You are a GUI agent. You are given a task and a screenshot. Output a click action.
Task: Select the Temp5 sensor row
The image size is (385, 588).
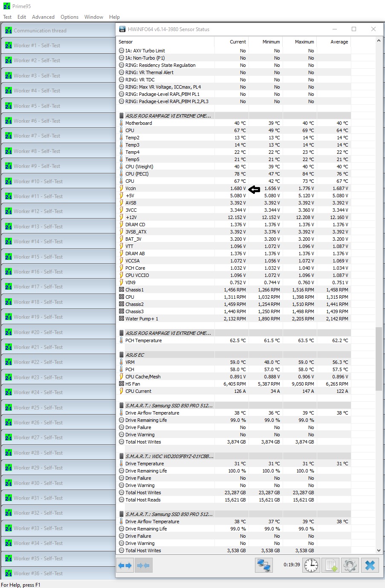click(x=234, y=159)
